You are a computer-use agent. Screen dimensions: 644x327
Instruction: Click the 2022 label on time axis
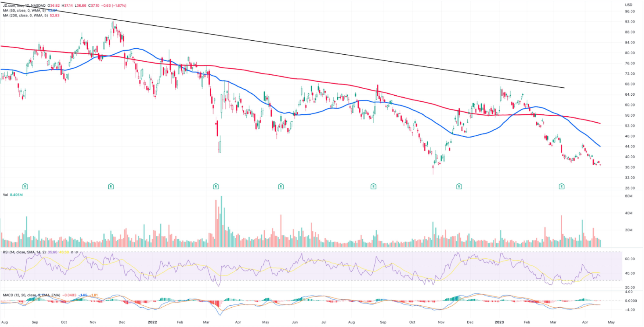152,322
